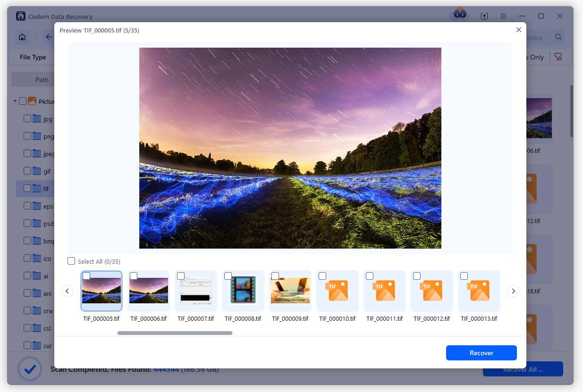Click the TIF_000010.tif file icon
Viewport: 583px width, 392px height.
[x=337, y=291]
